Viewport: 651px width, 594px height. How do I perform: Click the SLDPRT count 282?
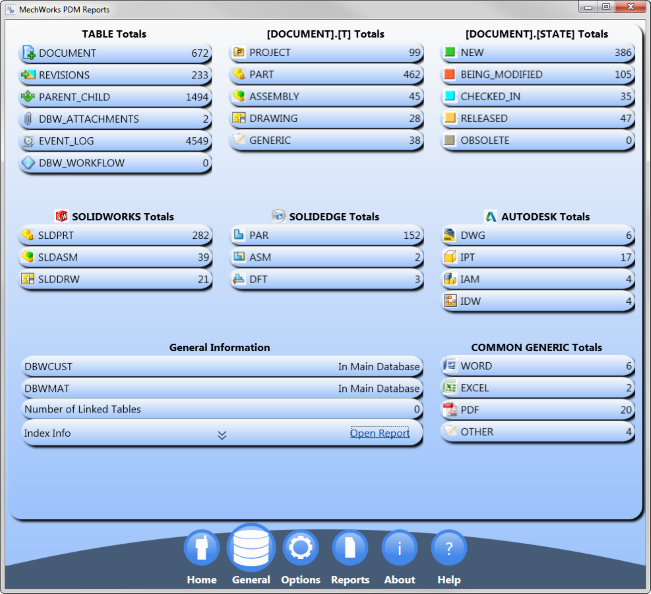pos(200,235)
